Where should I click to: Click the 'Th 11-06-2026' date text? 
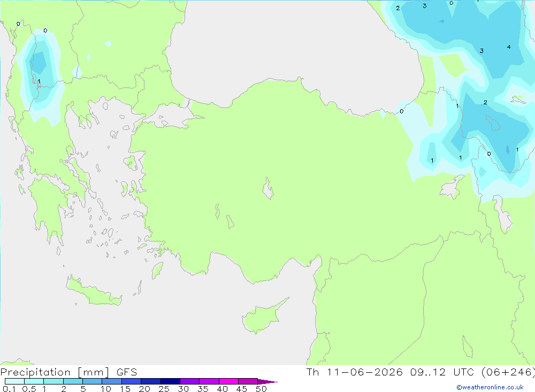point(354,372)
